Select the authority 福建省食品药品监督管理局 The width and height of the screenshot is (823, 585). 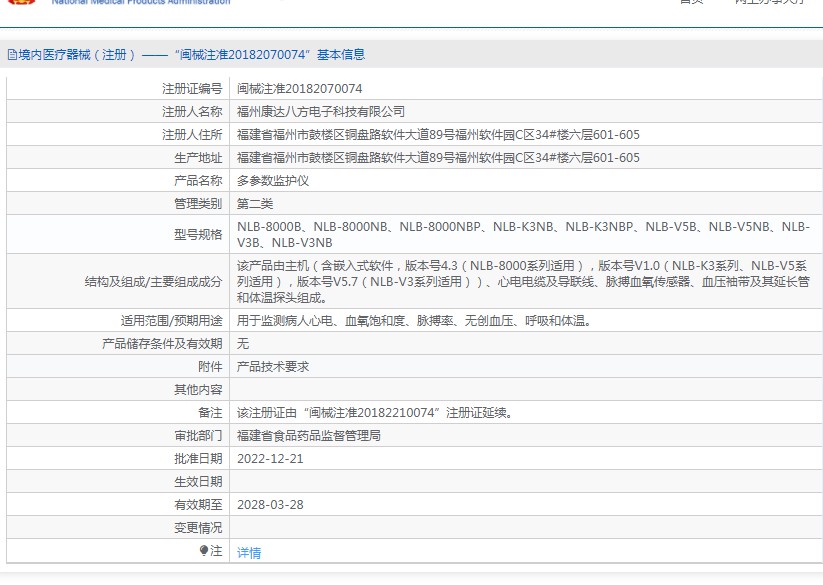point(309,435)
